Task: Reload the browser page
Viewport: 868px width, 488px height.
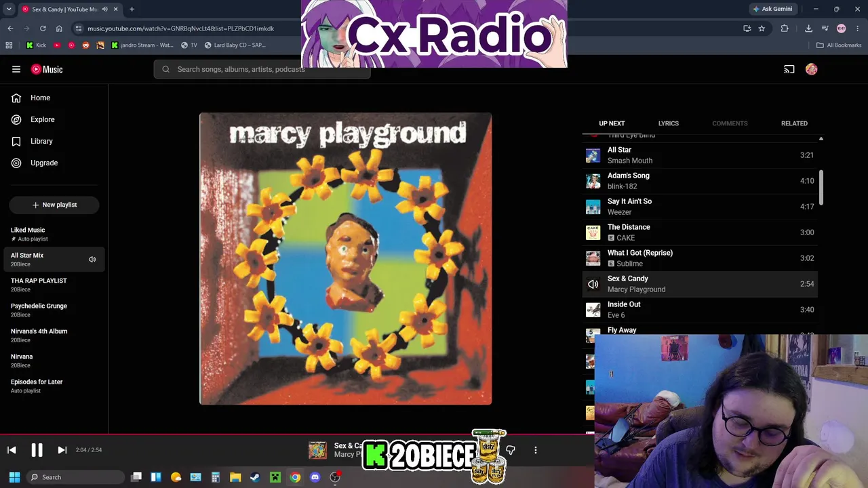Action: tap(43, 28)
